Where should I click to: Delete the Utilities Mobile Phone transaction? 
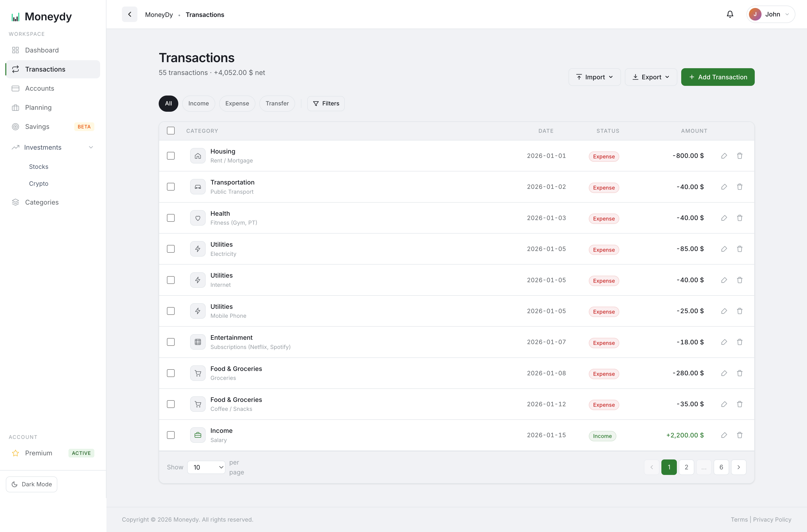tap(740, 311)
